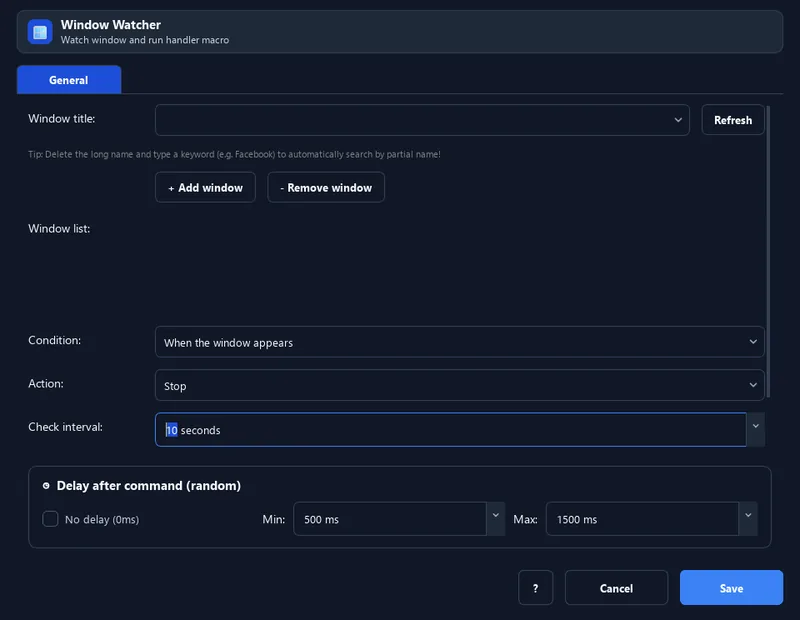Viewport: 800px width, 620px height.
Task: Click the 'Watch window and run handler macro' subtitle
Action: click(145, 40)
